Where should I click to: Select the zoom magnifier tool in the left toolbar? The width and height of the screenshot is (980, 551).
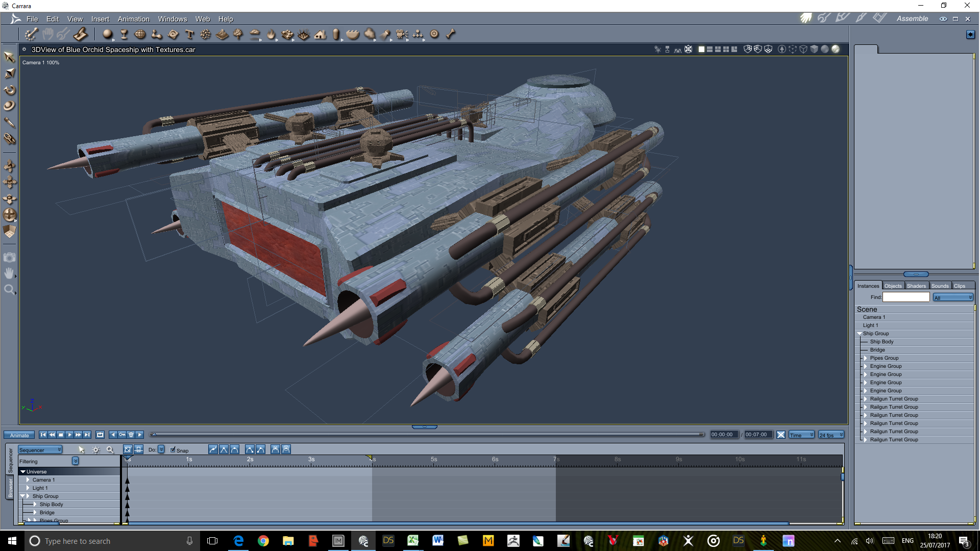click(x=9, y=290)
